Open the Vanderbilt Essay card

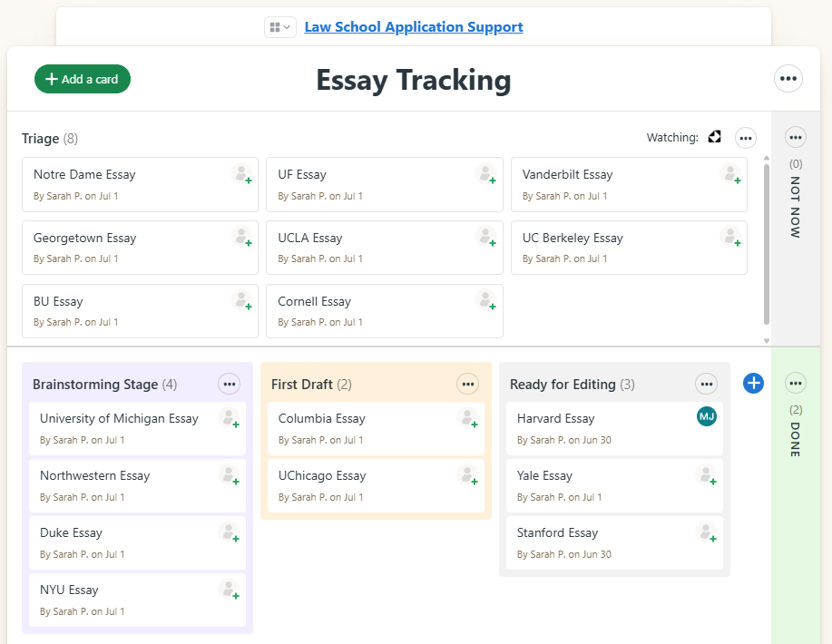click(x=629, y=185)
